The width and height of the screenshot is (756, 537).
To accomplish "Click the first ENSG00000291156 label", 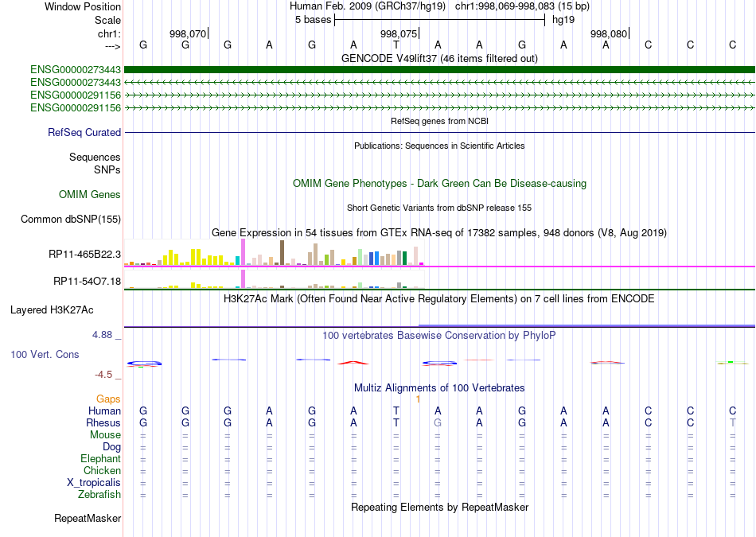I will [76, 95].
